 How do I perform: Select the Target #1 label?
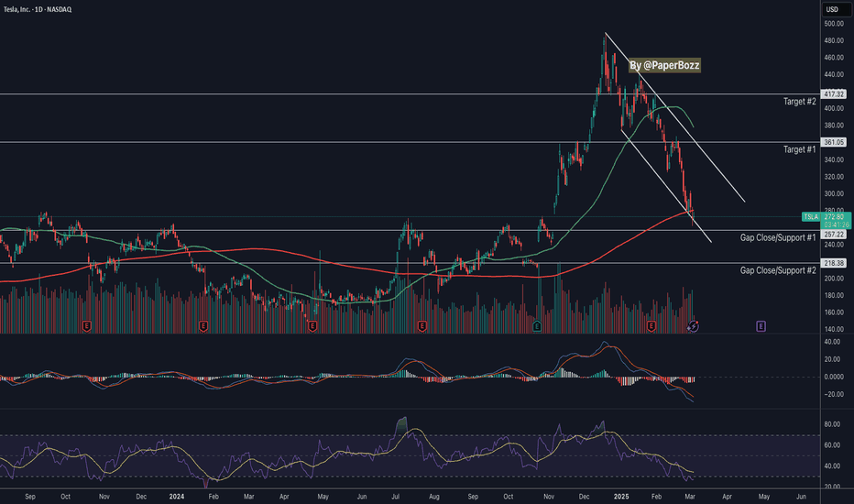[x=800, y=149]
